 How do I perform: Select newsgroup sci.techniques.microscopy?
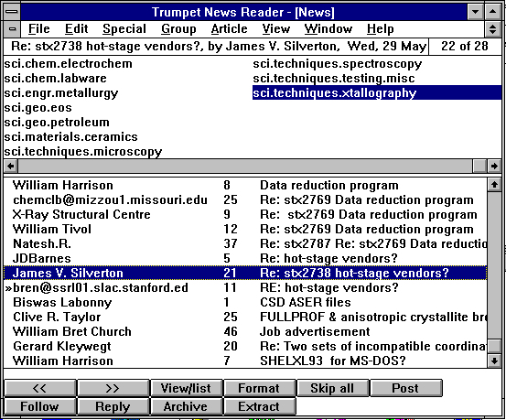pos(83,151)
